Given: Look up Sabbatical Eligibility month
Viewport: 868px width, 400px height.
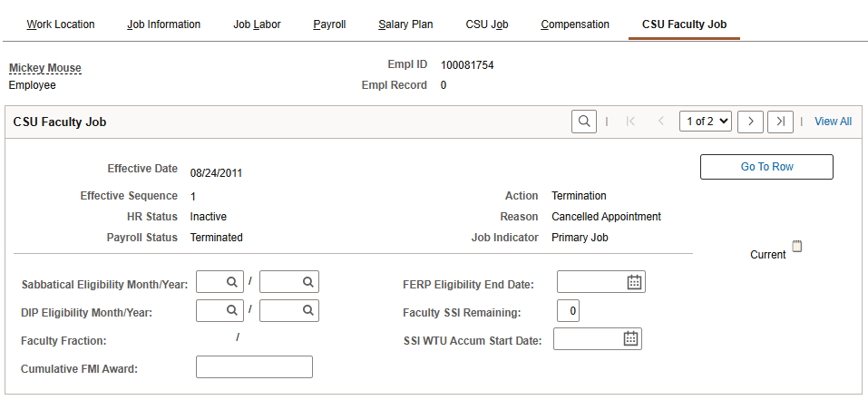Looking at the screenshot, I should point(231,282).
